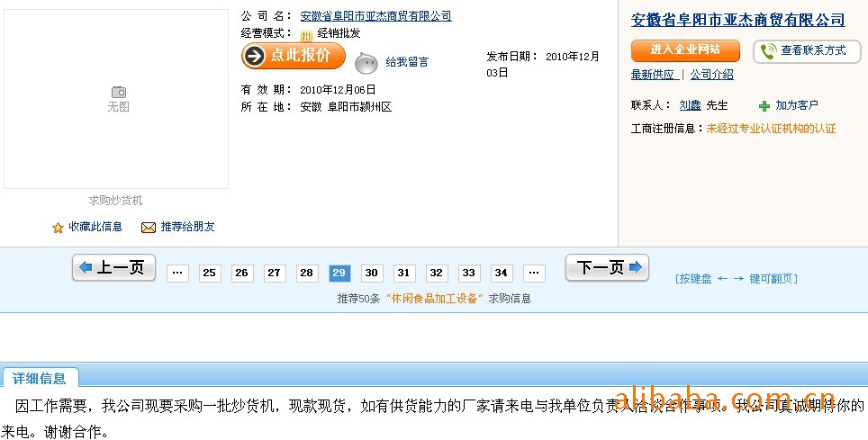Select page 34
868x440 pixels.
502,273
